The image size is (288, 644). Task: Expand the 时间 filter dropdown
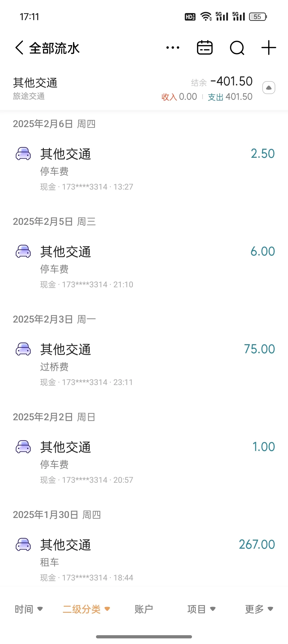(x=29, y=609)
